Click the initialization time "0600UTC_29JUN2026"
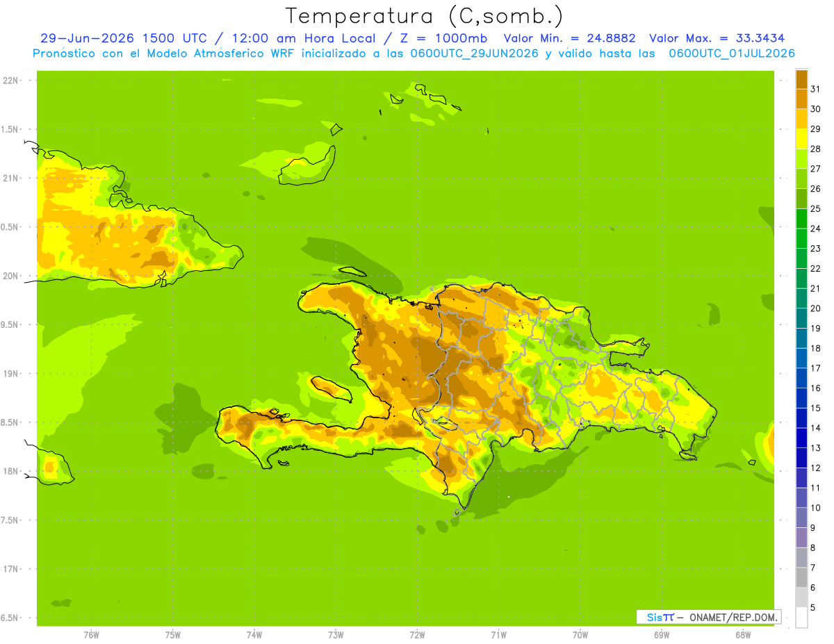The height and width of the screenshot is (644, 834). pyautogui.click(x=475, y=53)
